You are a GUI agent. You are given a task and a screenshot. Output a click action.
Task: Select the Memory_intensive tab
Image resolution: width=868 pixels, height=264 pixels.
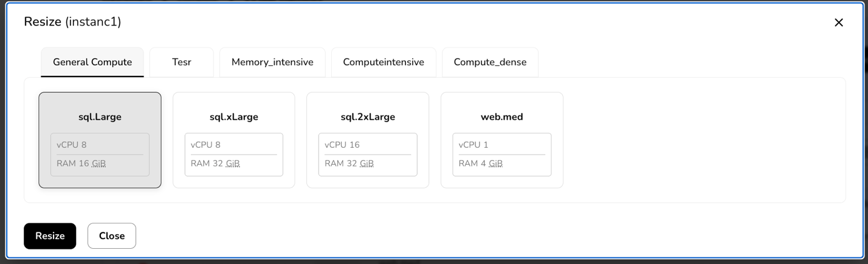click(272, 62)
